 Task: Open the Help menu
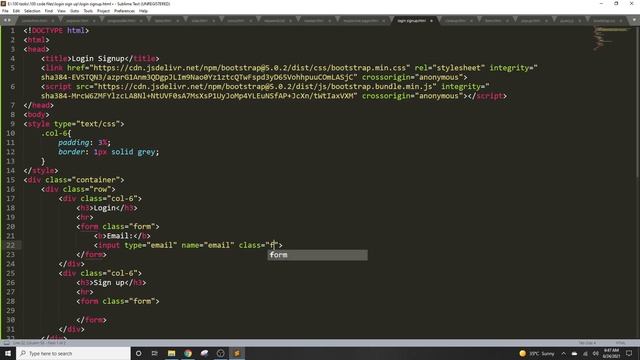point(143,11)
